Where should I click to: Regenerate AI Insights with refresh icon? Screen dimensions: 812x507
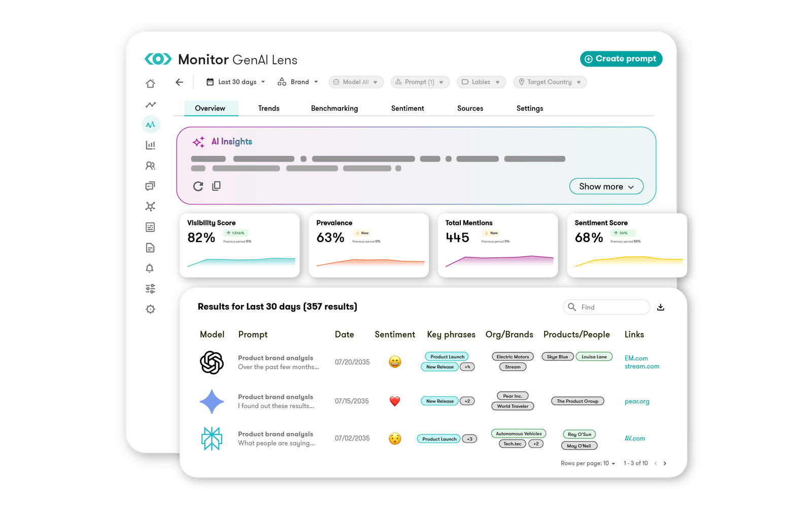click(198, 186)
